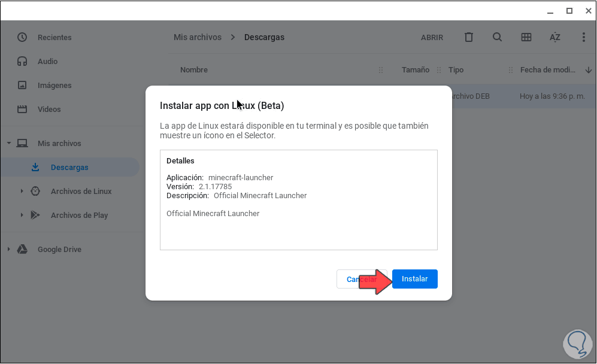Maximize the Files window
This screenshot has height=364, width=597.
click(x=569, y=11)
